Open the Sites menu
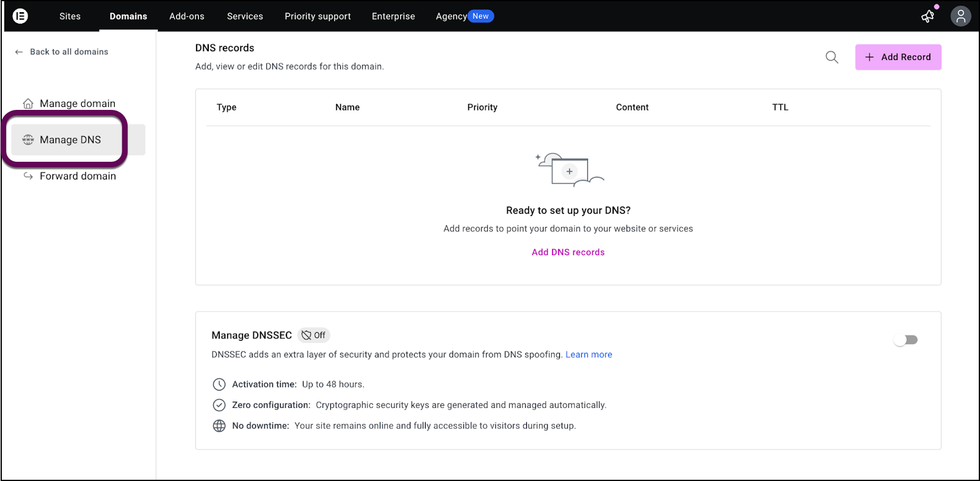Image resolution: width=980 pixels, height=481 pixels. (x=70, y=16)
